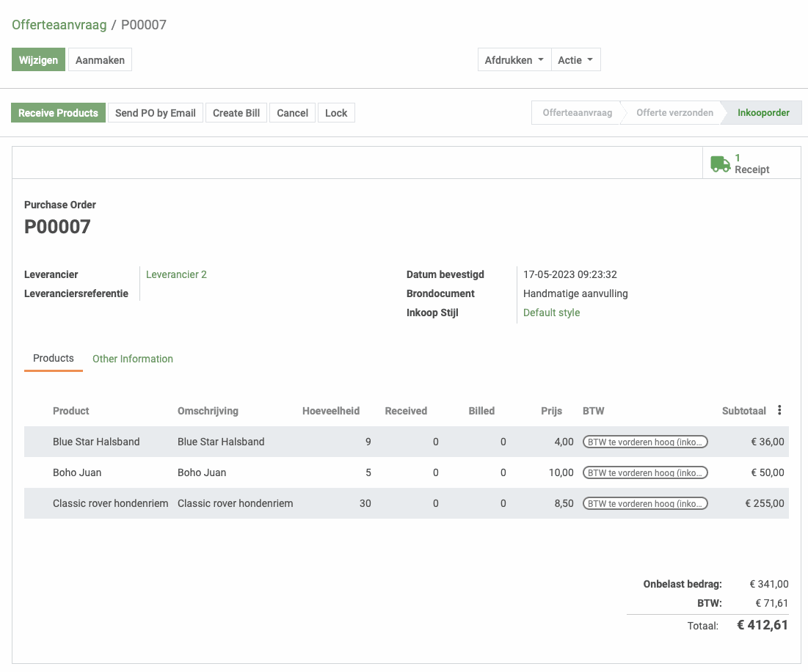The height and width of the screenshot is (672, 808).
Task: Click the confirmed date 17-05-2023 09:23:32
Action: 570,274
